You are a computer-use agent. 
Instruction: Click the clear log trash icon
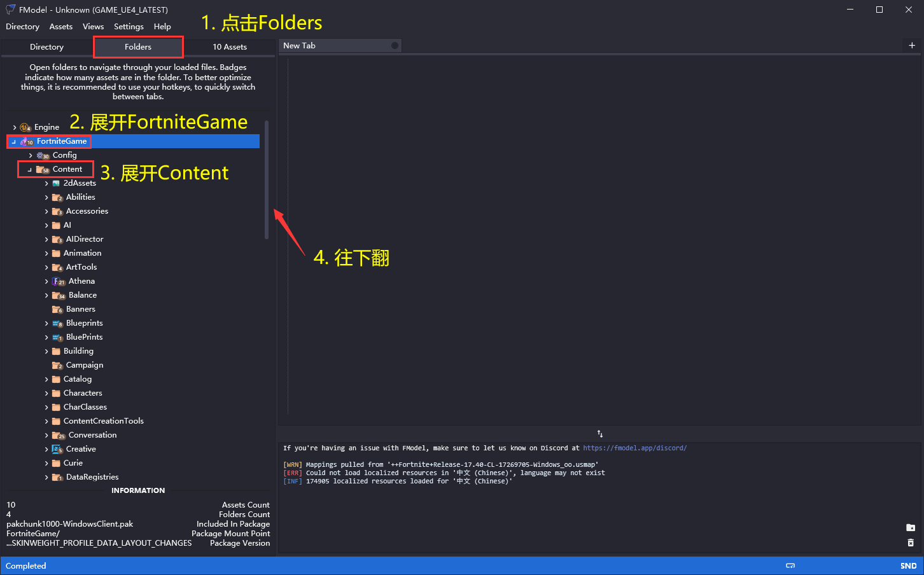pyautogui.click(x=911, y=543)
